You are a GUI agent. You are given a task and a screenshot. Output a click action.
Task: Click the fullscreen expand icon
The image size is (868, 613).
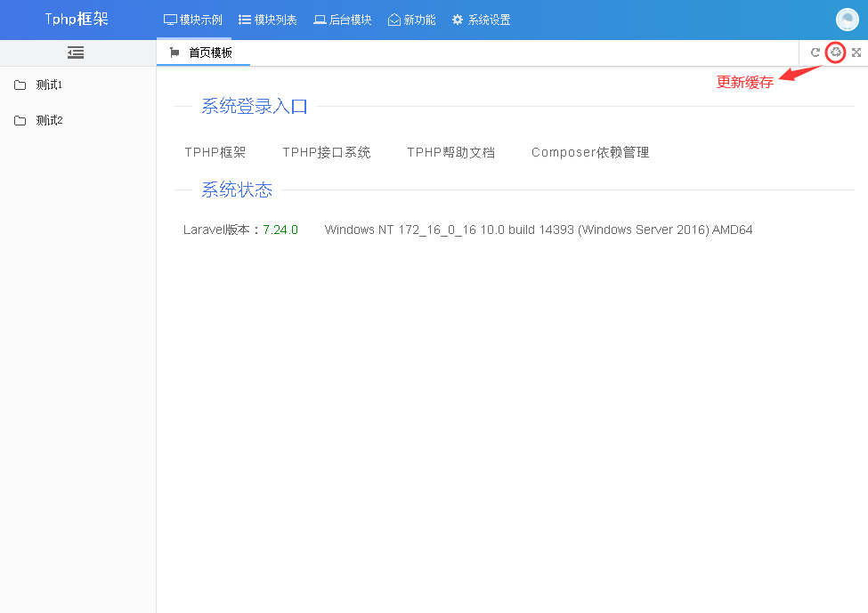(x=856, y=52)
